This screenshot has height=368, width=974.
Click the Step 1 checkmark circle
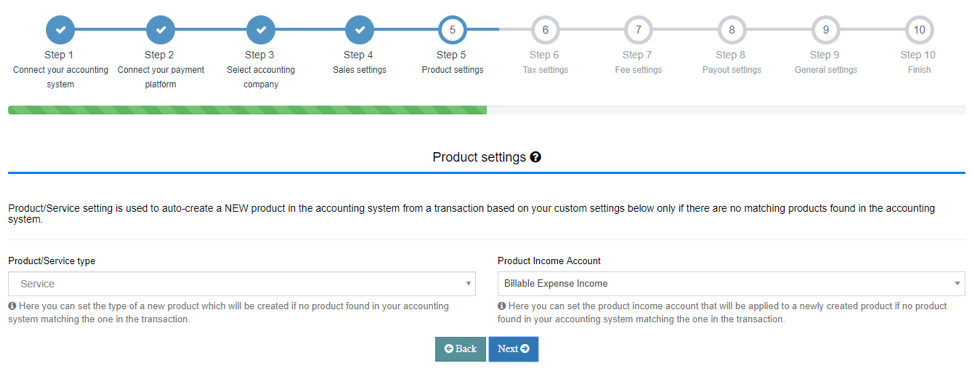click(x=60, y=29)
